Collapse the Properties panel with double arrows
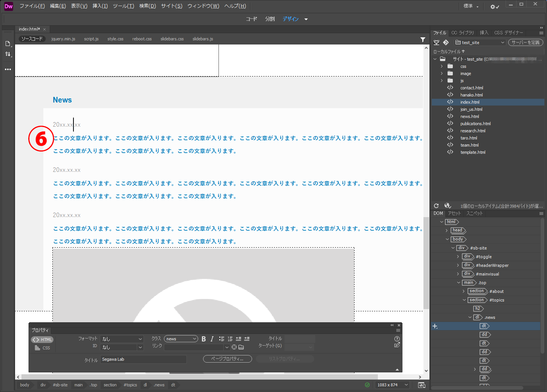 point(392,325)
